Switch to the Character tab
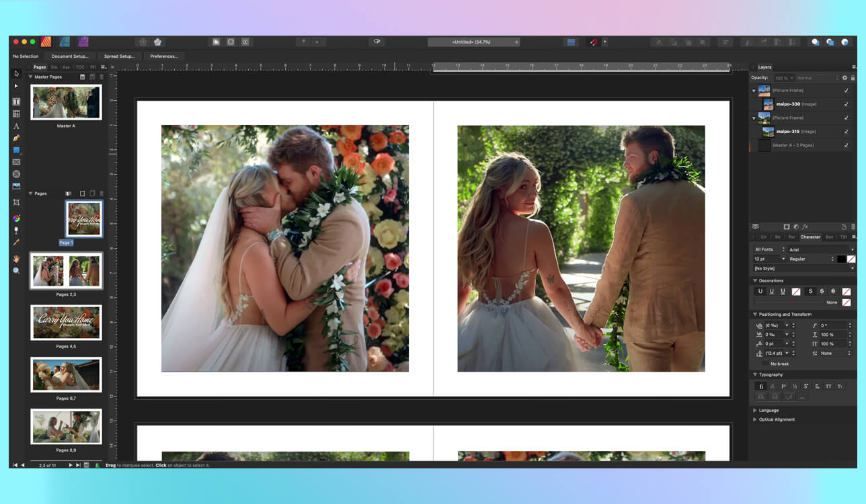The image size is (866, 504). 811,237
